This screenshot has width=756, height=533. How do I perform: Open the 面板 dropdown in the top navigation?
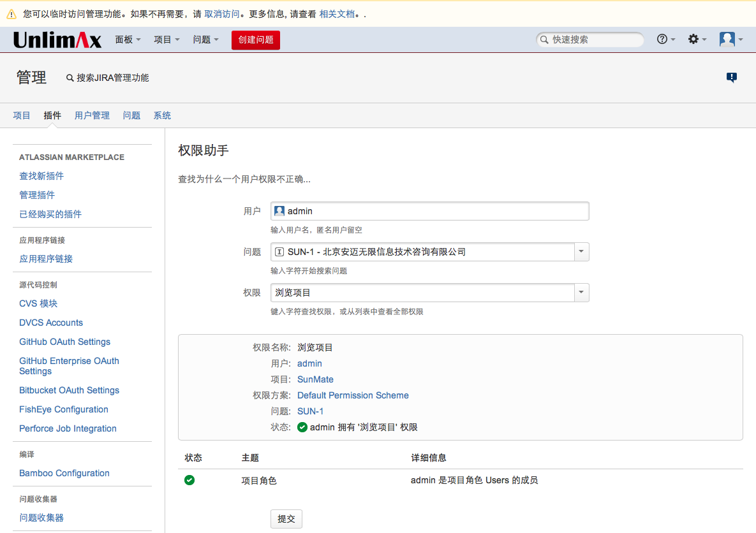tap(128, 40)
